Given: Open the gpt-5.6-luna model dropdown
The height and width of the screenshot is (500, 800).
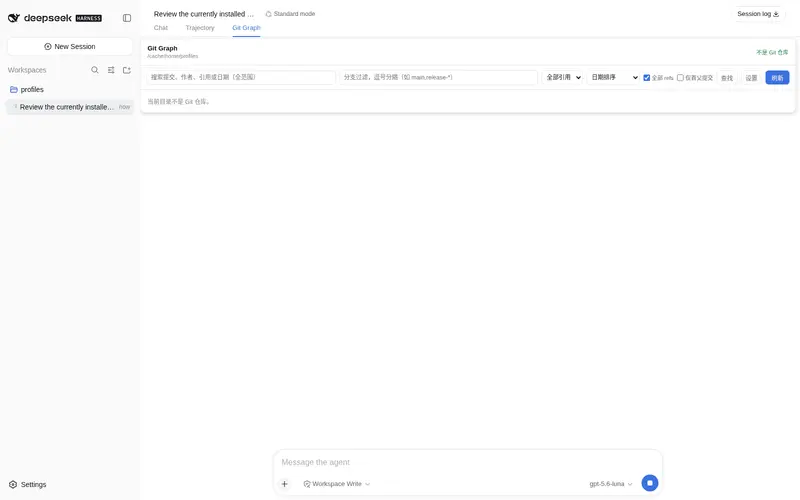Looking at the screenshot, I should click(x=611, y=484).
